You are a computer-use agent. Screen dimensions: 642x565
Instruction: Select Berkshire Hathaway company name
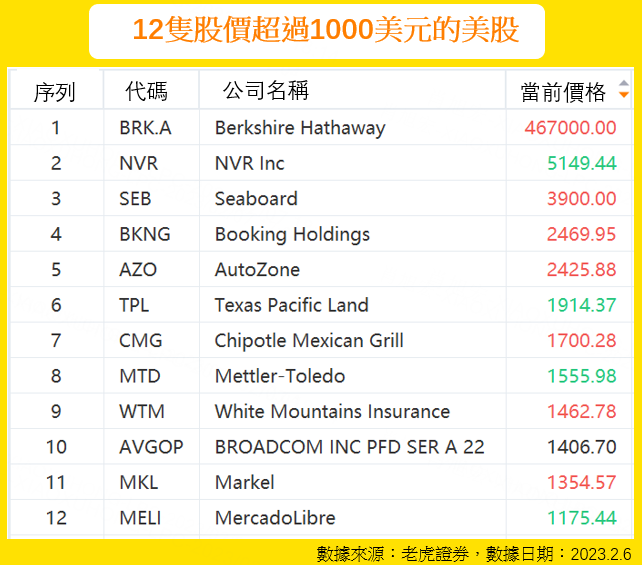tap(300, 128)
